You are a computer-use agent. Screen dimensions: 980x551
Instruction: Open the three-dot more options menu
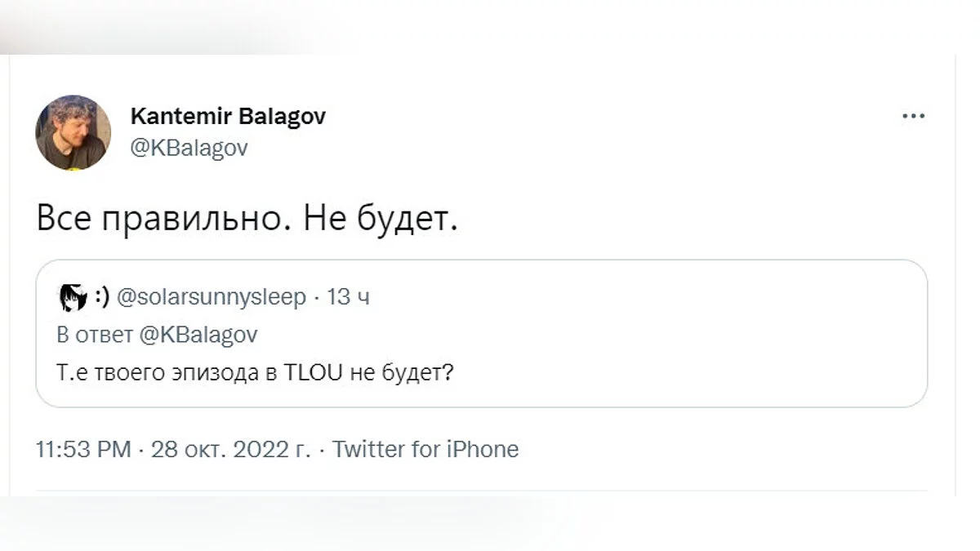click(913, 117)
